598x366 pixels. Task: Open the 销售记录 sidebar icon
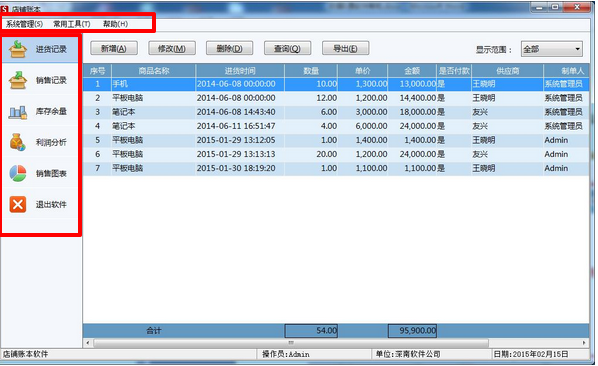click(x=18, y=80)
